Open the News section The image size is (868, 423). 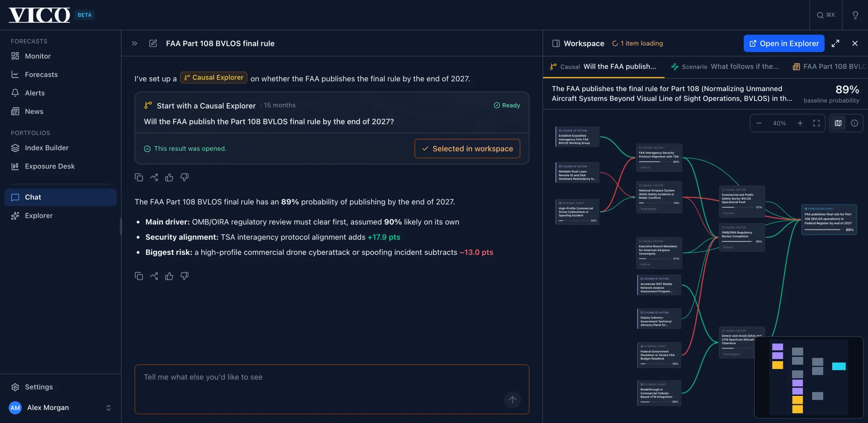coord(60,111)
